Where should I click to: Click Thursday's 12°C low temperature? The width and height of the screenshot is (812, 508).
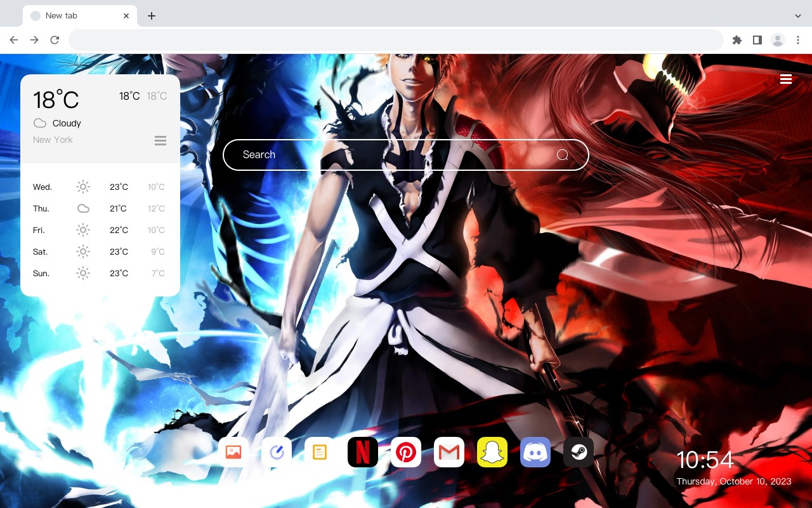[x=156, y=208]
